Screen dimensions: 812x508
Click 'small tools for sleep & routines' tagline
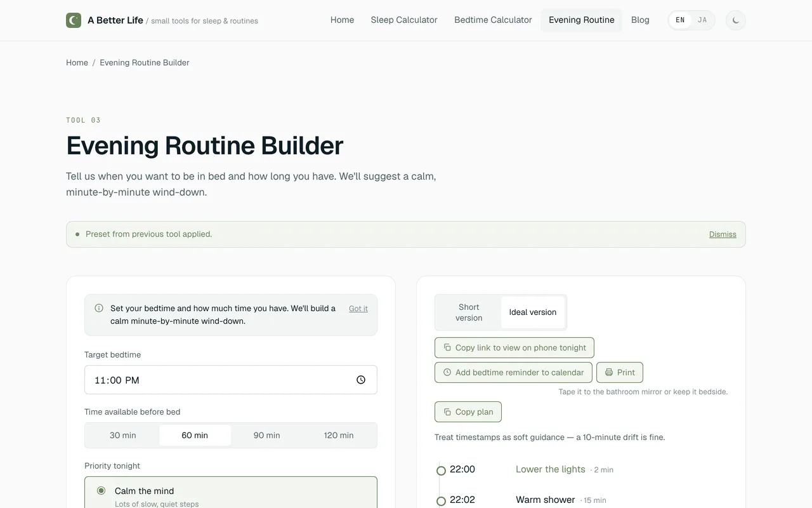[x=204, y=21]
